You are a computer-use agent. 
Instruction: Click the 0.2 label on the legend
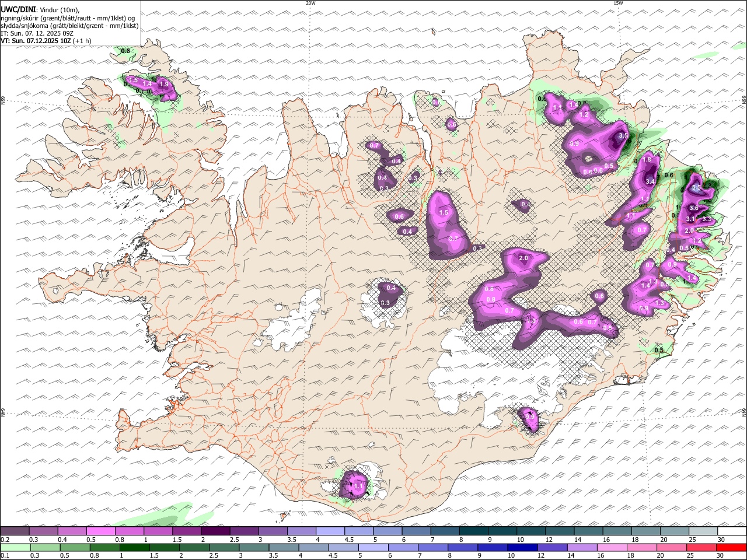5,540
